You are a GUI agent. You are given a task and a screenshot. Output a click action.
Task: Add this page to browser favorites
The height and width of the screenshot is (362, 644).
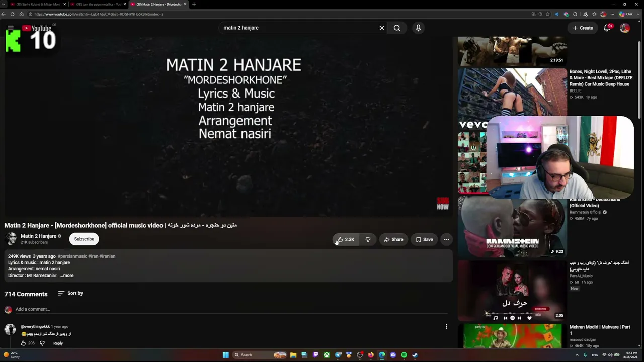(x=548, y=14)
